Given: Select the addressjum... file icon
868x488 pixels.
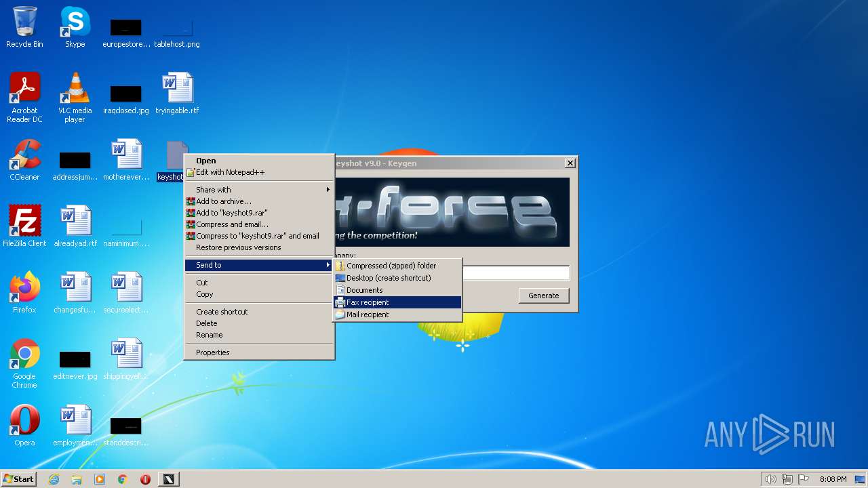Looking at the screenshot, I should click(x=75, y=164).
